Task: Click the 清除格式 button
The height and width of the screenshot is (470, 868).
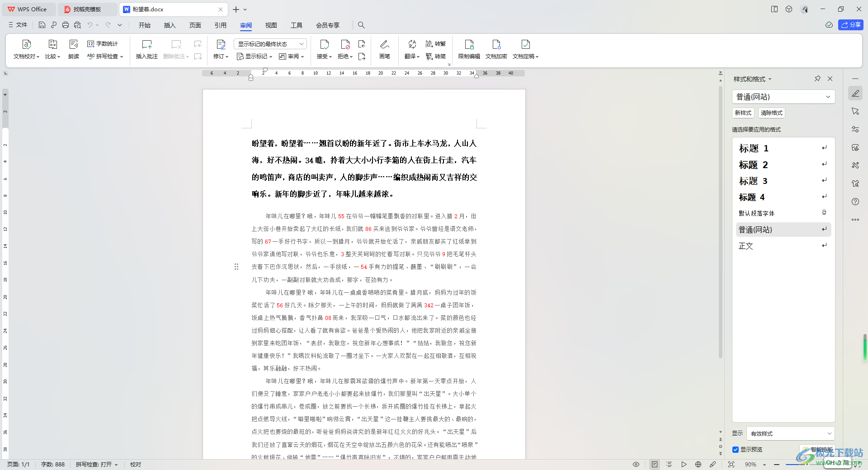Action: click(772, 113)
